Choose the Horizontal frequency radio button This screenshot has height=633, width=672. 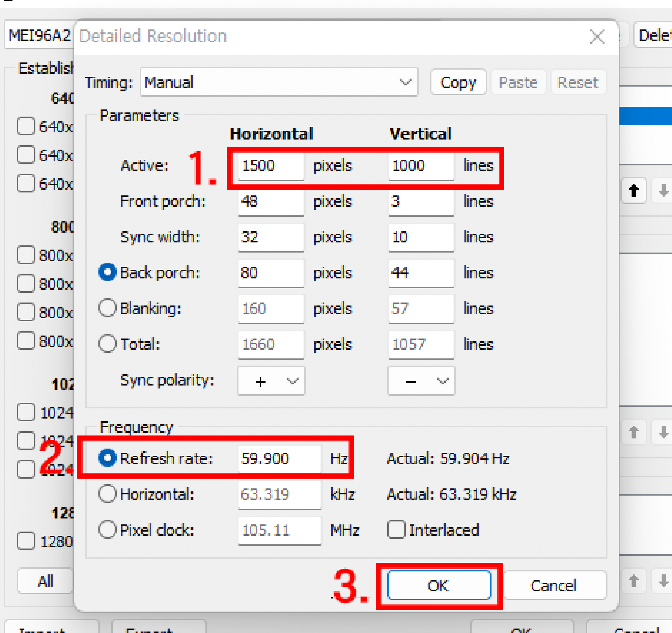(108, 494)
